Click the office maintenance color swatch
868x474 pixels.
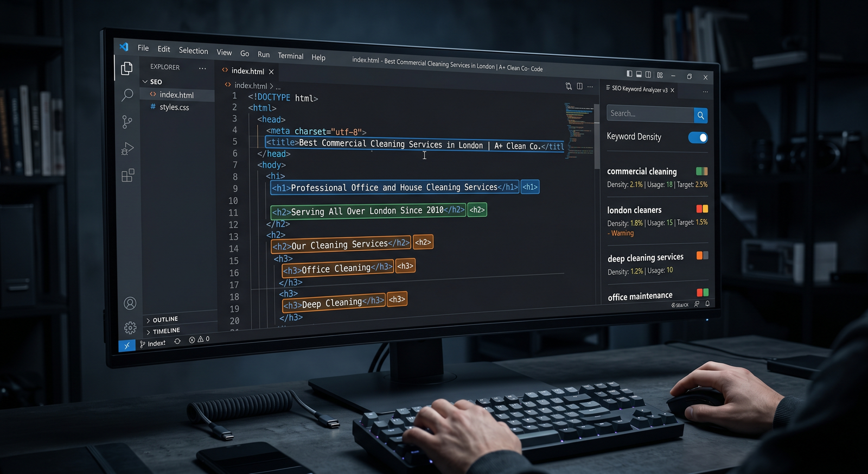coord(703,292)
